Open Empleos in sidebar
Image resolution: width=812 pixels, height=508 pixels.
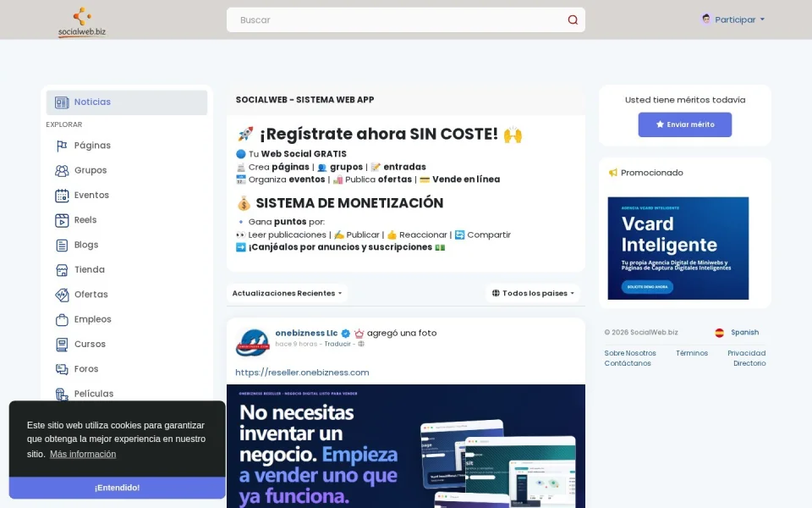point(127,320)
